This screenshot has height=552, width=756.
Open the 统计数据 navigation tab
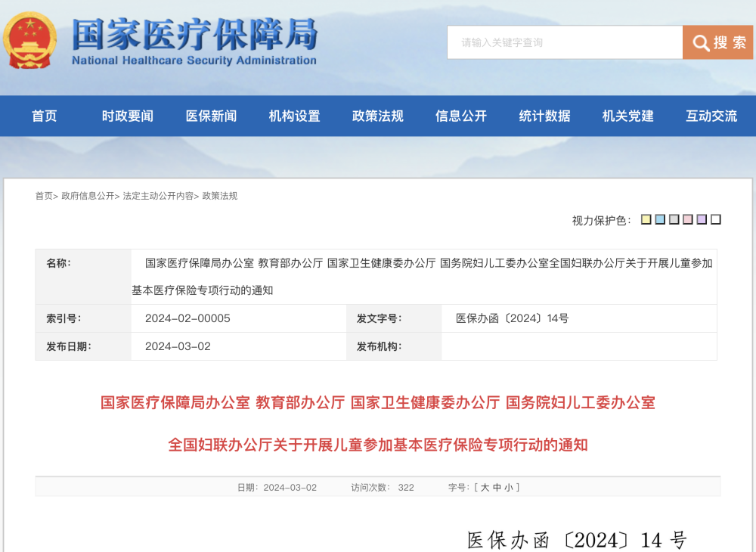tap(544, 116)
